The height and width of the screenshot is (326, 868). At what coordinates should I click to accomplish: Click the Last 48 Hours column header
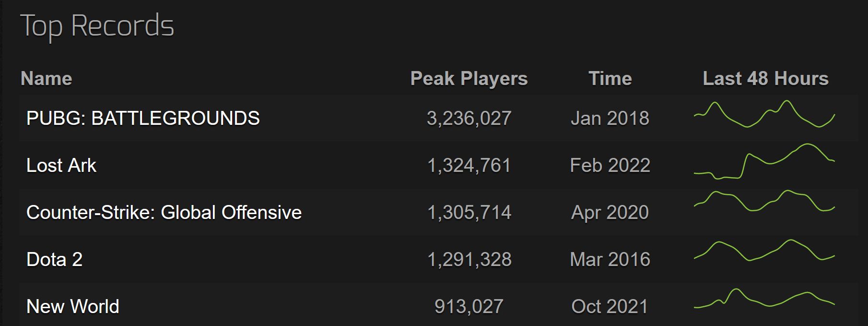point(765,78)
